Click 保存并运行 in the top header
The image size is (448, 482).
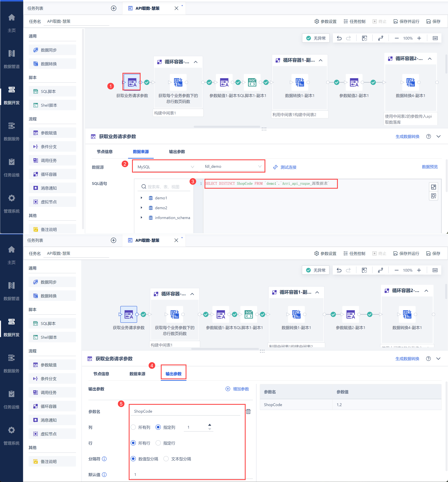tap(406, 21)
